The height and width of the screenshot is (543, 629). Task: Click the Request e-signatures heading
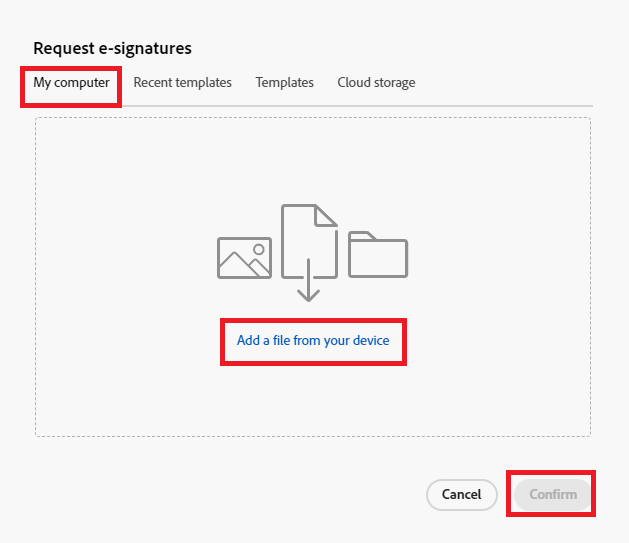(x=112, y=49)
